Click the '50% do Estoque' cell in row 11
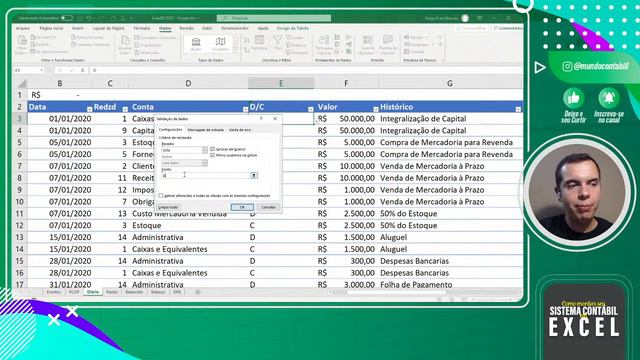The image size is (640, 360). coord(409,213)
